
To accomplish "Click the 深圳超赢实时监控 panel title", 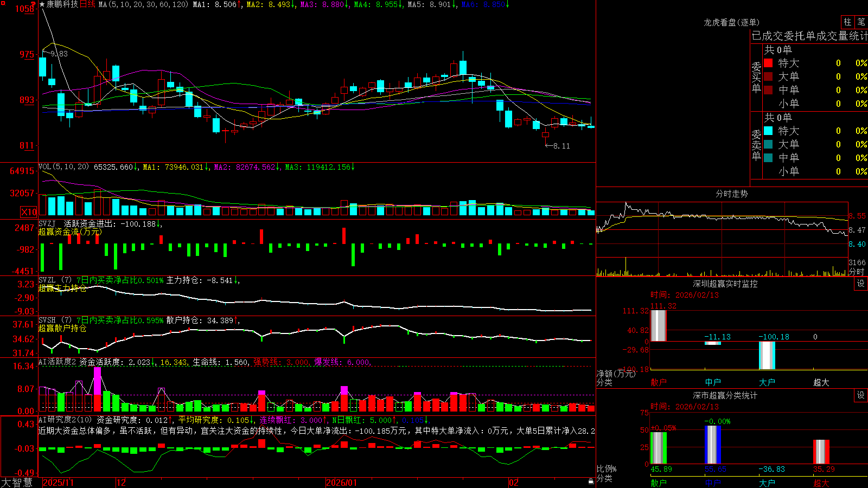I will [725, 284].
